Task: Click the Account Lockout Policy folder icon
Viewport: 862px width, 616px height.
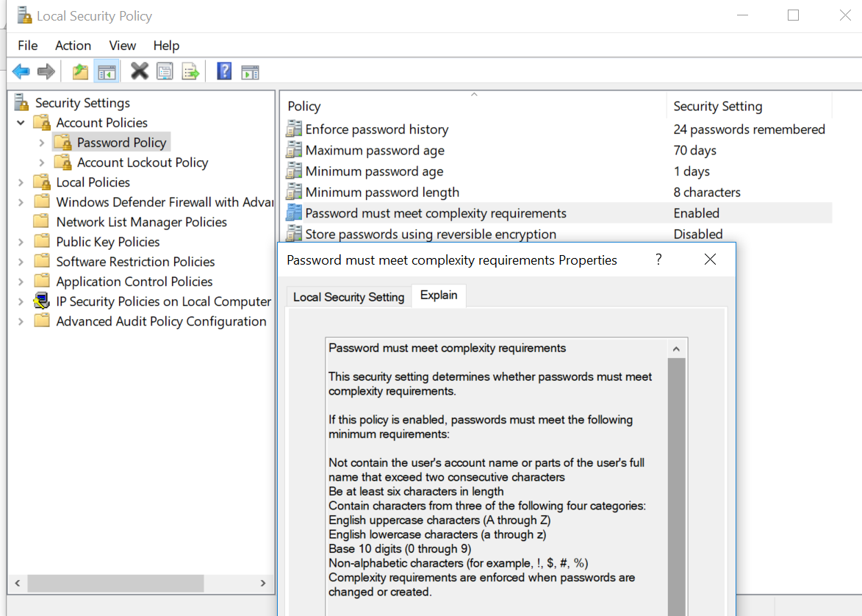Action: pos(63,162)
